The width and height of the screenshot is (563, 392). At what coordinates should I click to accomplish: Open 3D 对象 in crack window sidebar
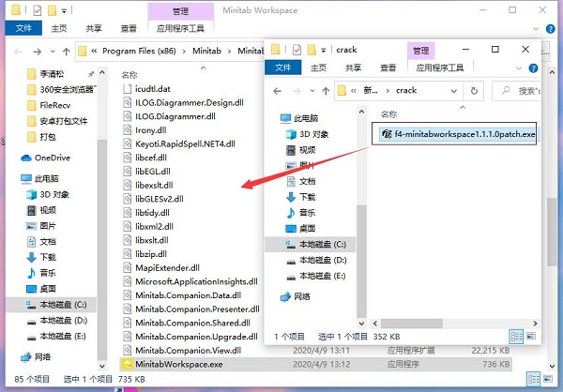pos(307,134)
